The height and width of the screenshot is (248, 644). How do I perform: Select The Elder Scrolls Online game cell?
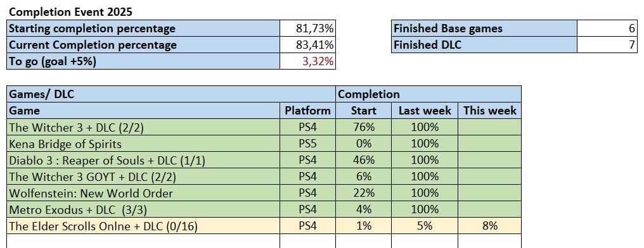tap(143, 225)
